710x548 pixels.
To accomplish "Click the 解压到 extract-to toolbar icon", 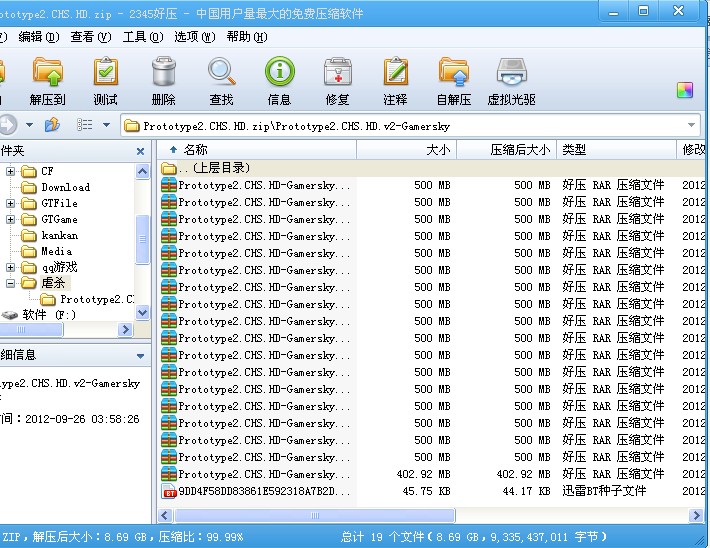I will [x=48, y=72].
